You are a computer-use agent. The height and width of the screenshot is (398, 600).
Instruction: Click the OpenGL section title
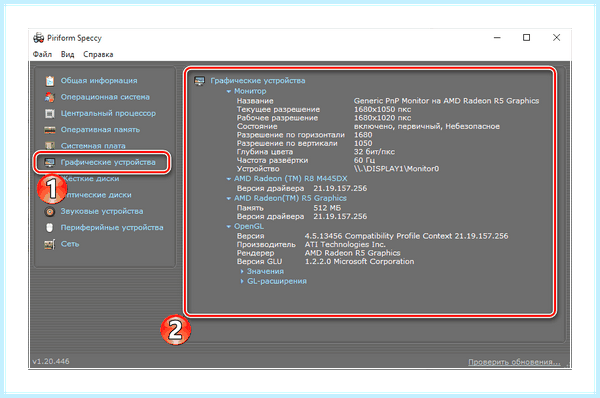(x=249, y=226)
